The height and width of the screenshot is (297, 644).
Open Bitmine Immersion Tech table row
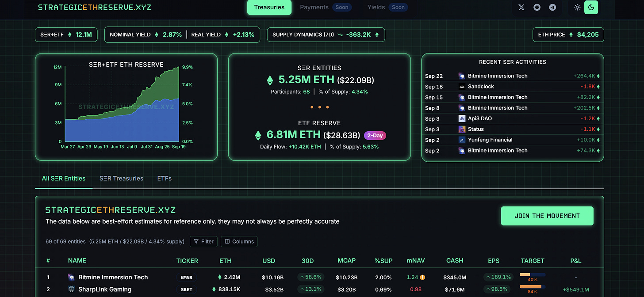[319, 277]
